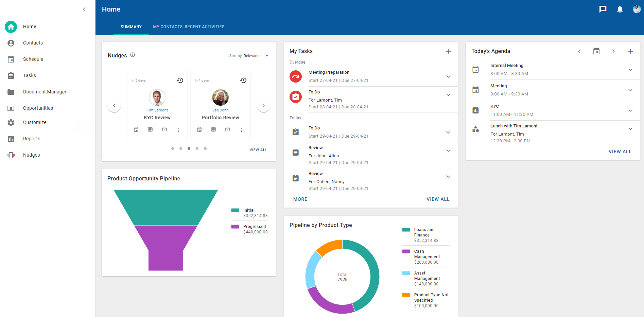Open more options on Tim Lamont nudge

[178, 130]
